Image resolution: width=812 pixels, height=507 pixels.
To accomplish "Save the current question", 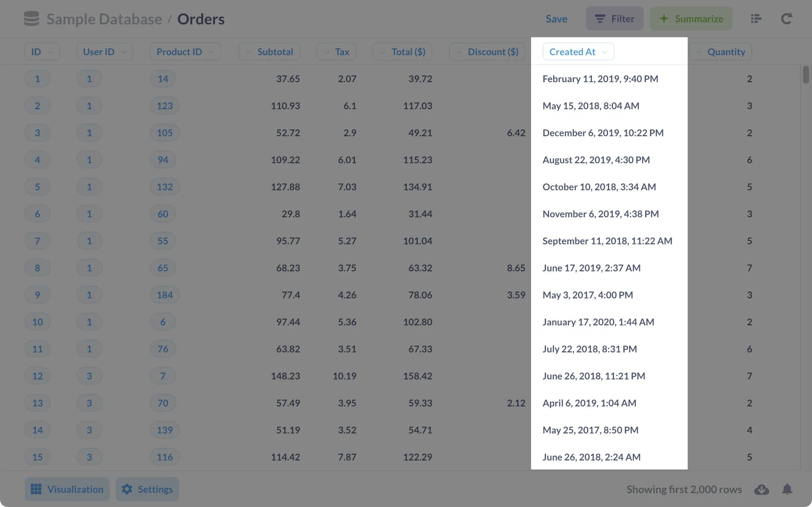I will 556,18.
